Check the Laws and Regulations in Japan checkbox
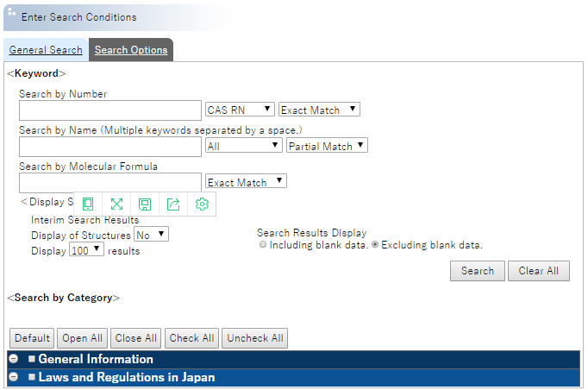Image resolution: width=588 pixels, height=390 pixels. click(x=32, y=378)
